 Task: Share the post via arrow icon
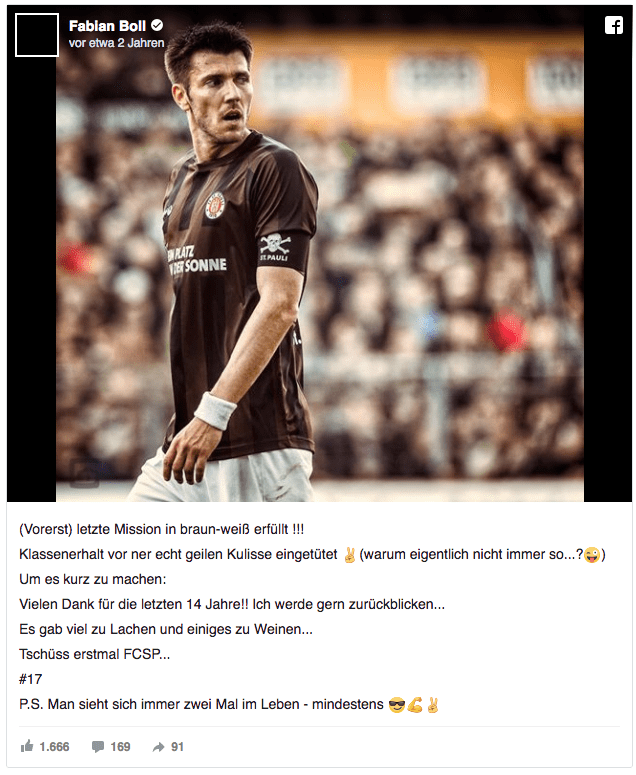pyautogui.click(x=158, y=747)
